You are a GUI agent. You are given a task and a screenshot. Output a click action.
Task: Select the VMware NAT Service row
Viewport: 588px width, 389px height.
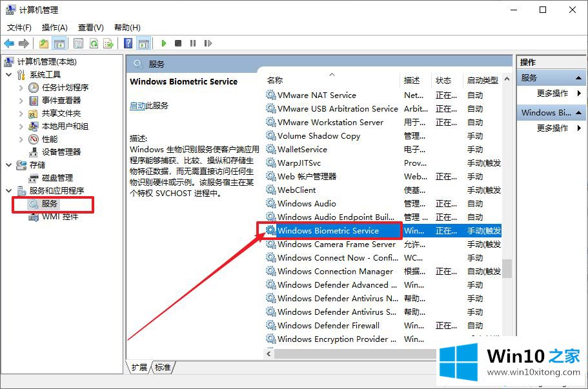[383, 95]
